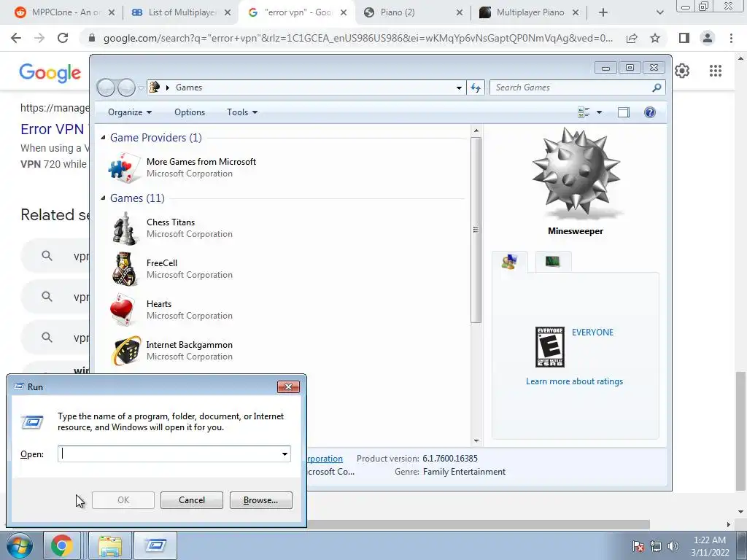Reload the Chrome page
The height and width of the screenshot is (560, 747).
click(63, 38)
